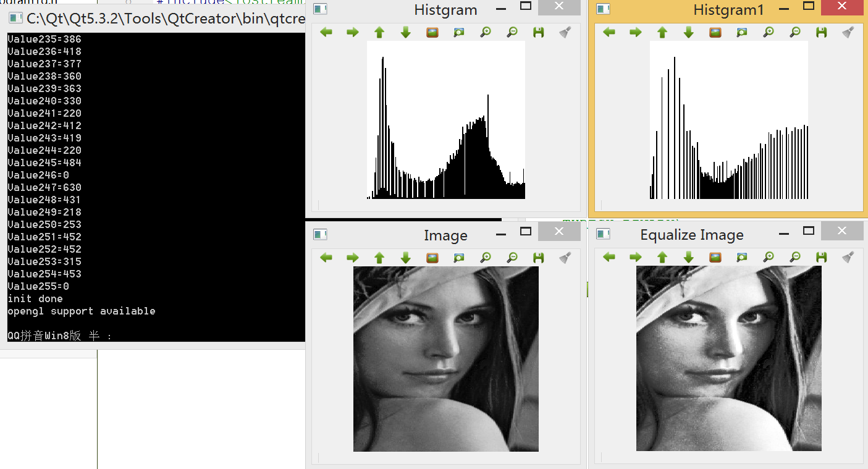868x469 pixels.
Task: Pan up in Equalize Image window
Action: click(x=662, y=257)
